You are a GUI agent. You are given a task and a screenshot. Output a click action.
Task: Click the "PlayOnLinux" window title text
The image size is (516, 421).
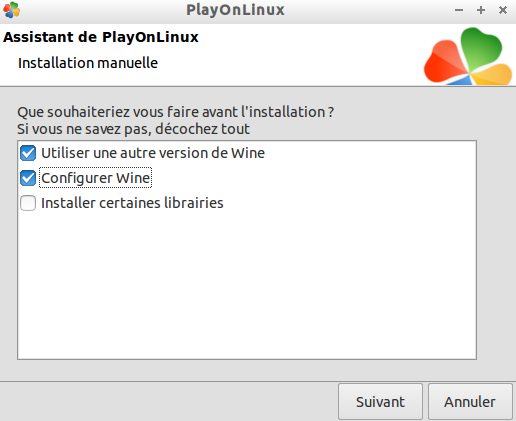[x=235, y=10]
